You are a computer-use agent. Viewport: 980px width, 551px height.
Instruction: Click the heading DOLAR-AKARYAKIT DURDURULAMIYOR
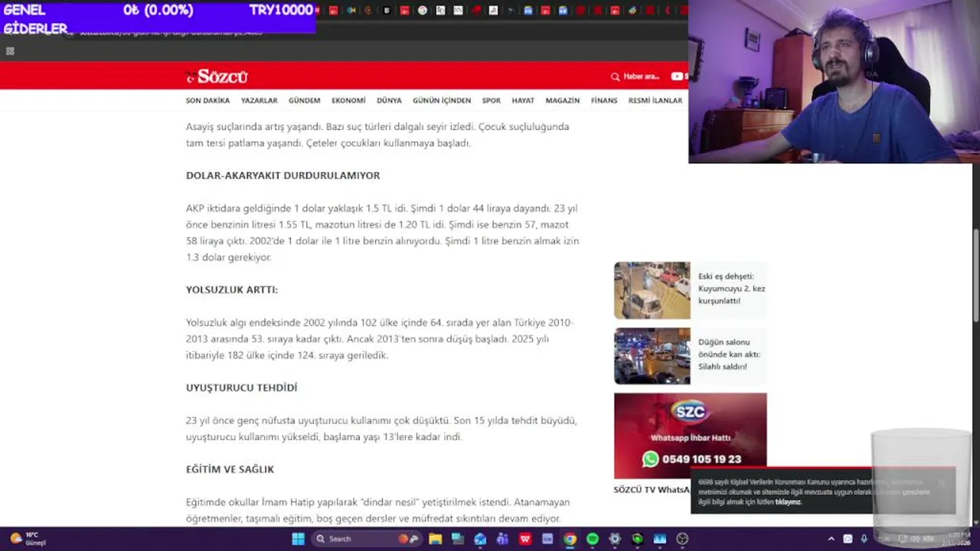pos(283,175)
